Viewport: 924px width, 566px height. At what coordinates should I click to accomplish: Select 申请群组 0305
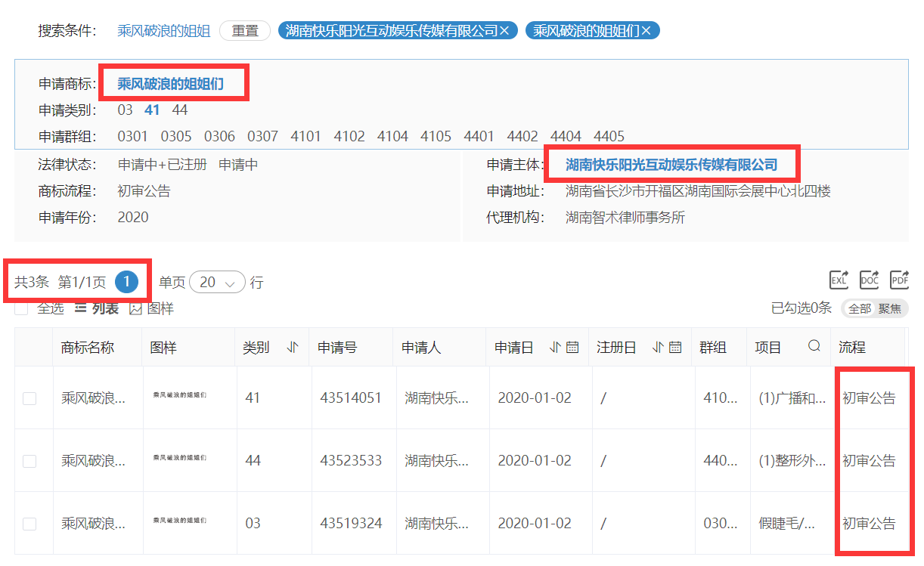(x=176, y=137)
